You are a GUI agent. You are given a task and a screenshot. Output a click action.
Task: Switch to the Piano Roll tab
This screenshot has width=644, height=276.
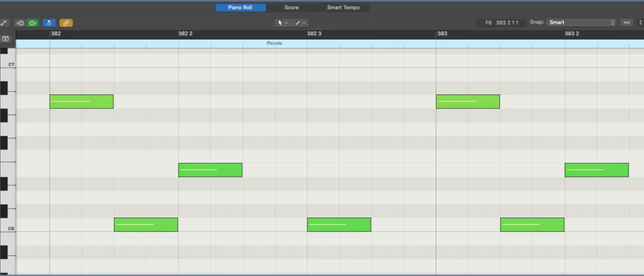[x=240, y=8]
